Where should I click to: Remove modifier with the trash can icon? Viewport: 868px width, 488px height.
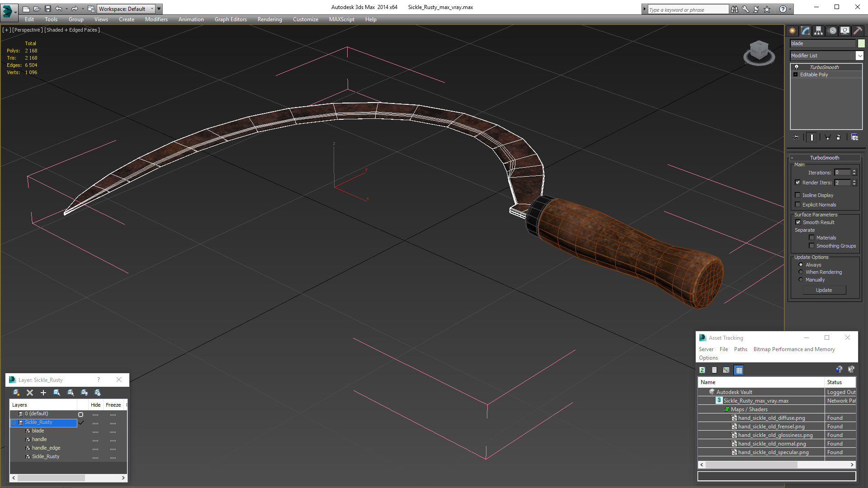point(839,137)
